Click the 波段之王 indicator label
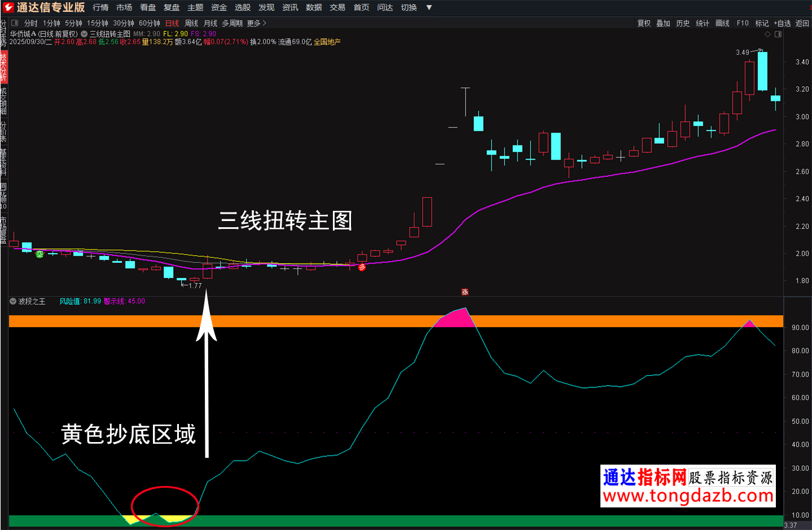Image resolution: width=812 pixels, height=530 pixels. [x=32, y=301]
